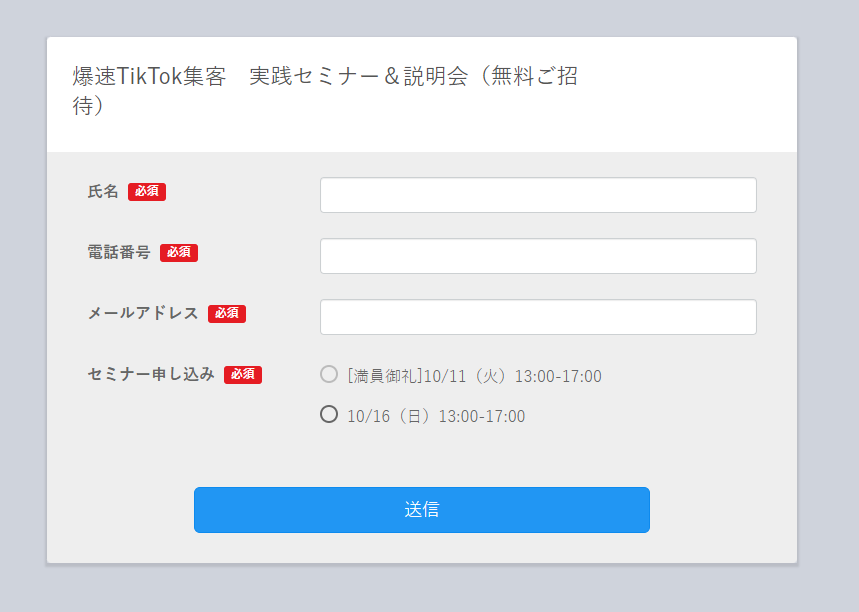The width and height of the screenshot is (859, 612).
Task: Choose the 10/16（日）13:00-17:00 option text
Action: pyautogui.click(x=436, y=416)
